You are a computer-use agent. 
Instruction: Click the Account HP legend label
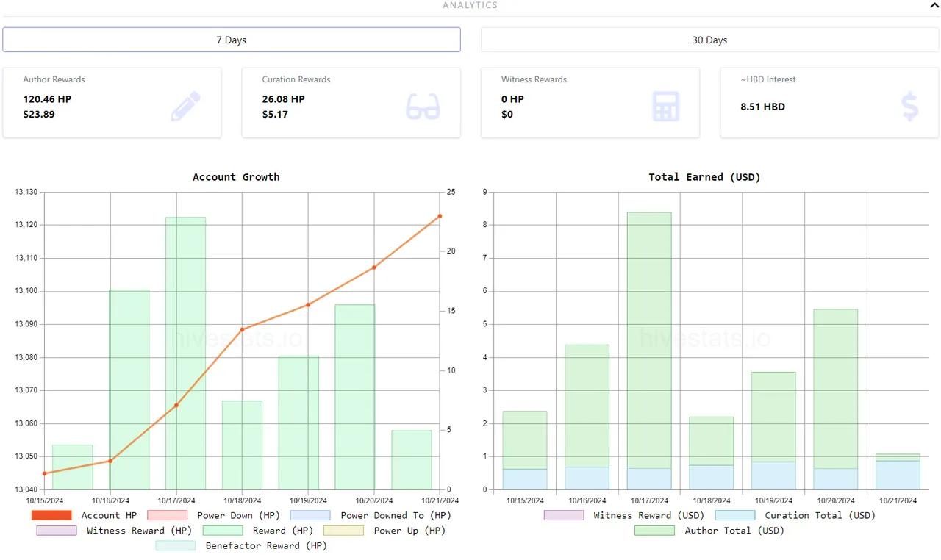tap(109, 515)
